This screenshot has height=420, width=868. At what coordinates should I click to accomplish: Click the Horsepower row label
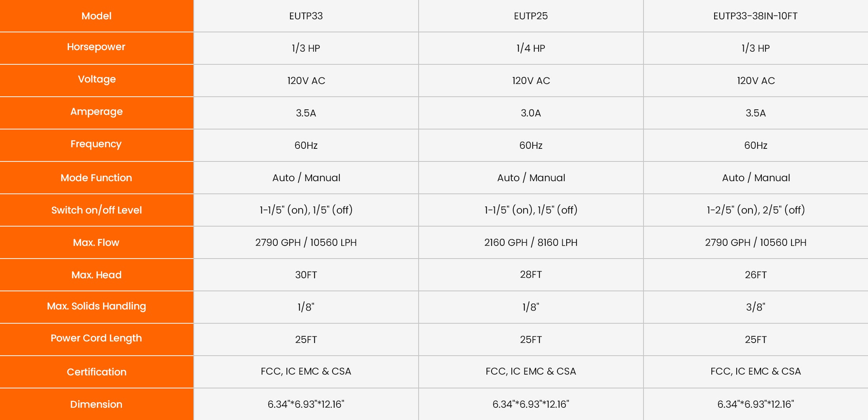pos(96,47)
